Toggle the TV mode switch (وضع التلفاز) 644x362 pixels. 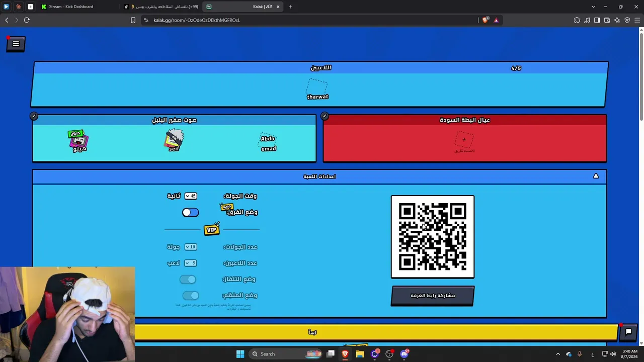[188, 280]
